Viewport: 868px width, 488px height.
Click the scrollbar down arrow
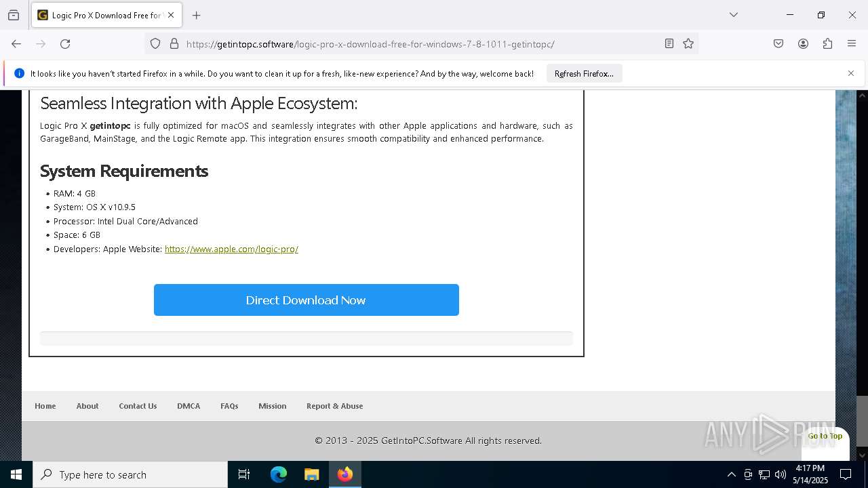[862, 455]
